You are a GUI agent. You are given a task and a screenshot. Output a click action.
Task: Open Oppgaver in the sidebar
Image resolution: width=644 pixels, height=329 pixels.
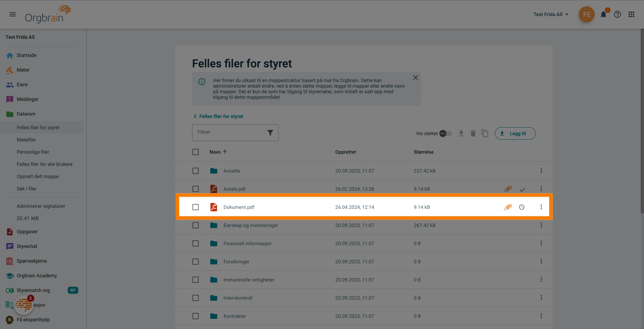pos(27,232)
